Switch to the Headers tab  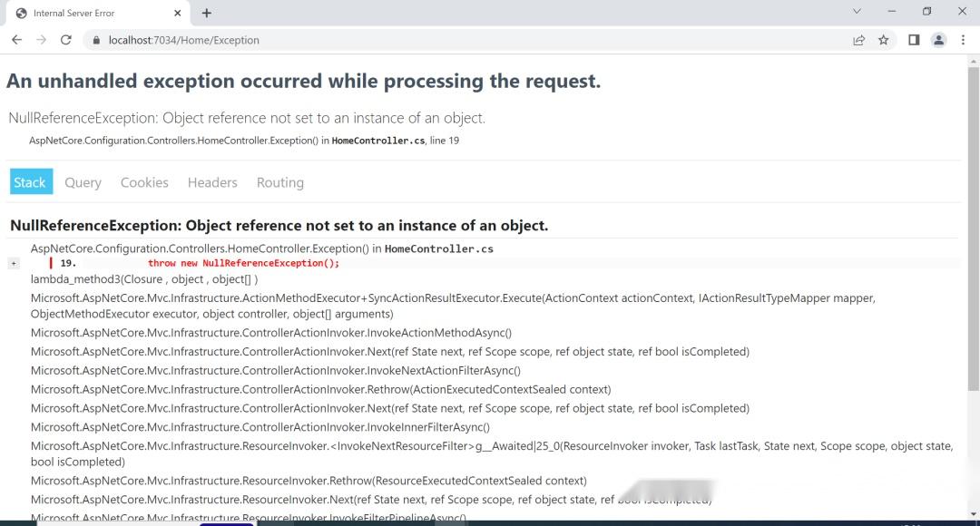point(211,182)
